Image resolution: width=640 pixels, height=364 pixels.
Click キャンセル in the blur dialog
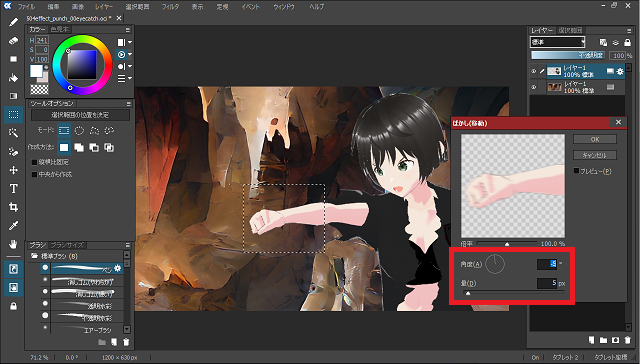595,155
